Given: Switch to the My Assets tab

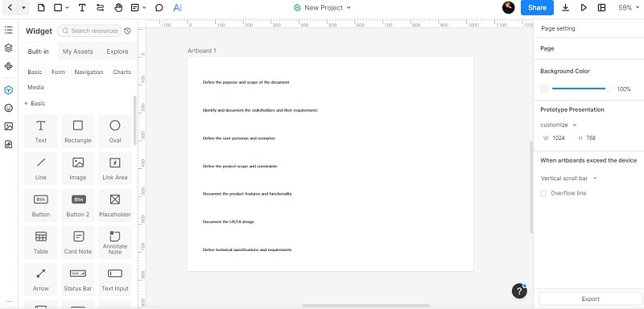Looking at the screenshot, I should coord(77,51).
